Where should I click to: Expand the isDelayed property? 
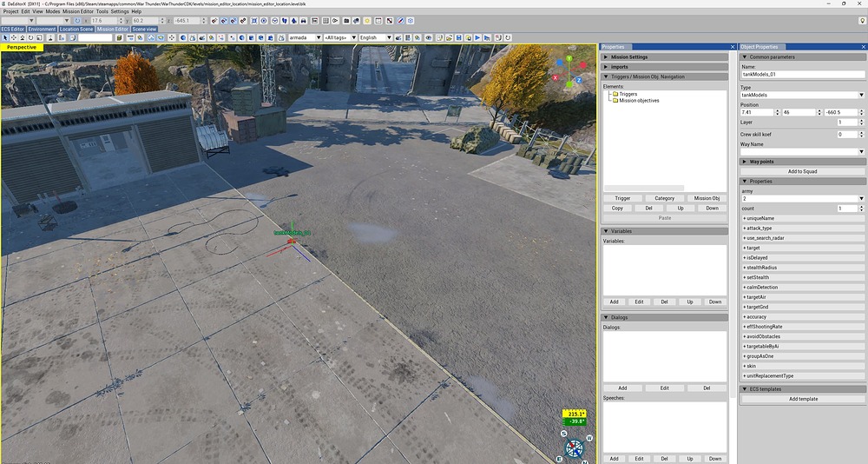[x=803, y=258]
